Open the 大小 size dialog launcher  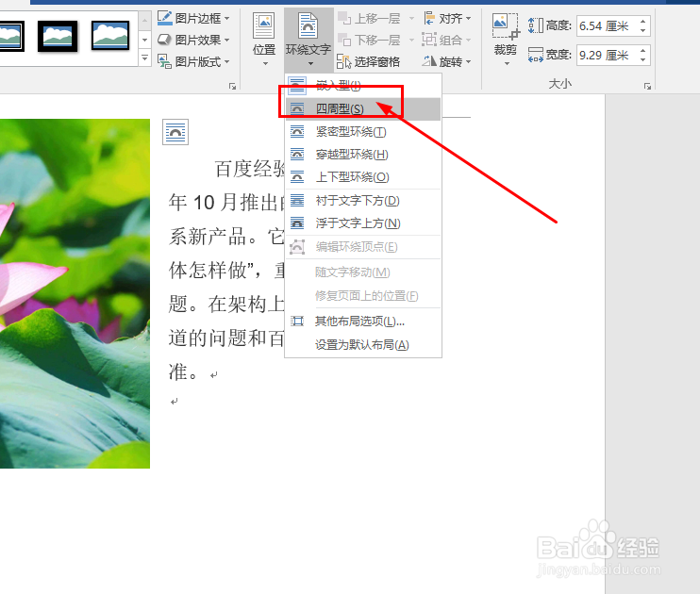[647, 86]
